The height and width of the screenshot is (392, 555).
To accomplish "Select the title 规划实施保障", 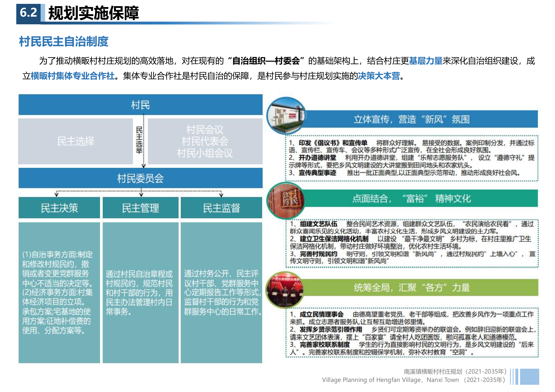I will tap(93, 13).
